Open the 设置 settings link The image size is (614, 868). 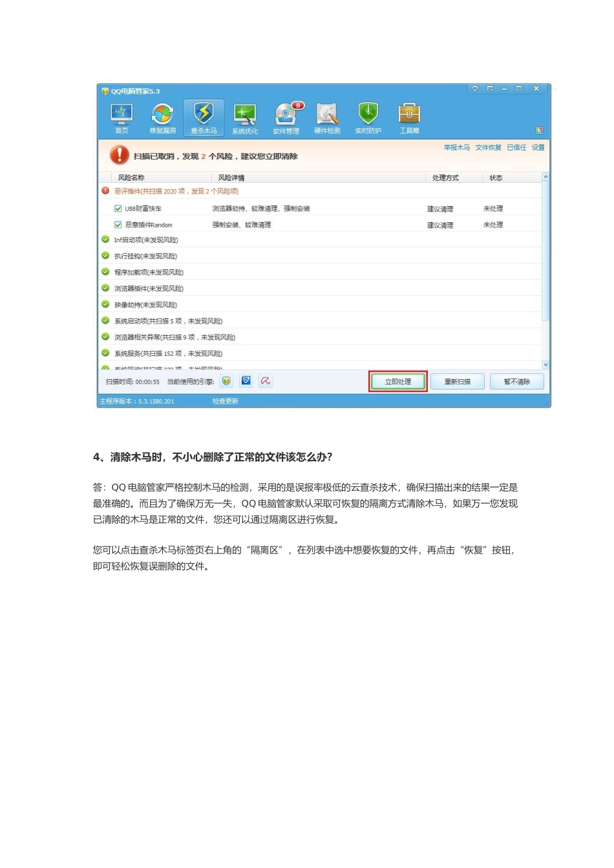(538, 148)
